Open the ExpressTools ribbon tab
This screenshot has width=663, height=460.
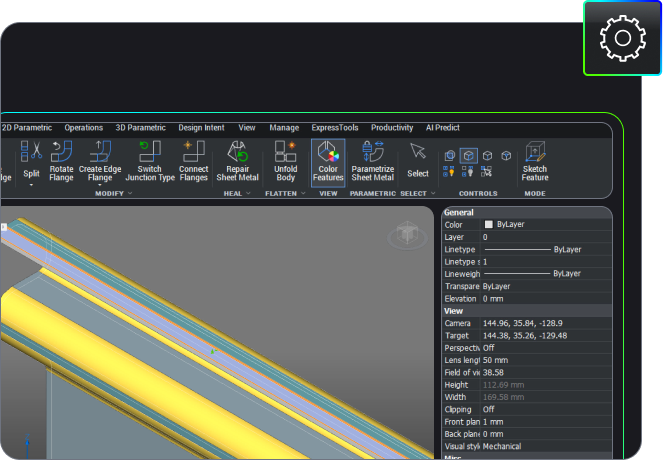(334, 128)
